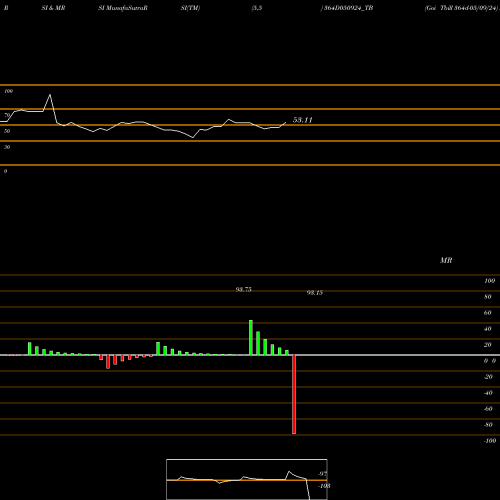Click the tall red MR histogram bar
The image size is (500, 500).
pyautogui.click(x=294, y=394)
